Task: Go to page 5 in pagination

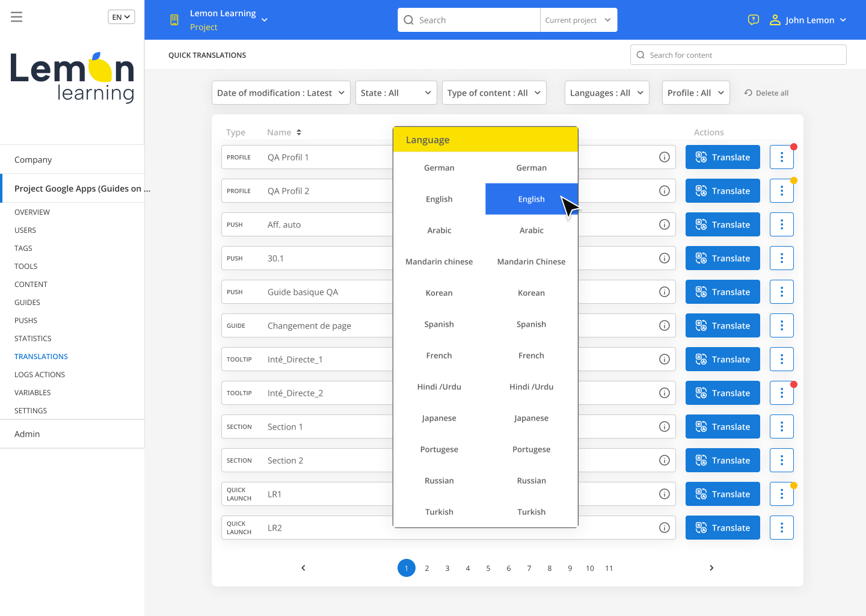Action: point(488,568)
